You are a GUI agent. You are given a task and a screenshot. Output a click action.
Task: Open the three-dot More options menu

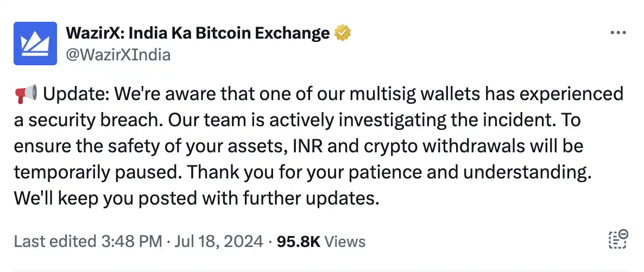click(618, 33)
